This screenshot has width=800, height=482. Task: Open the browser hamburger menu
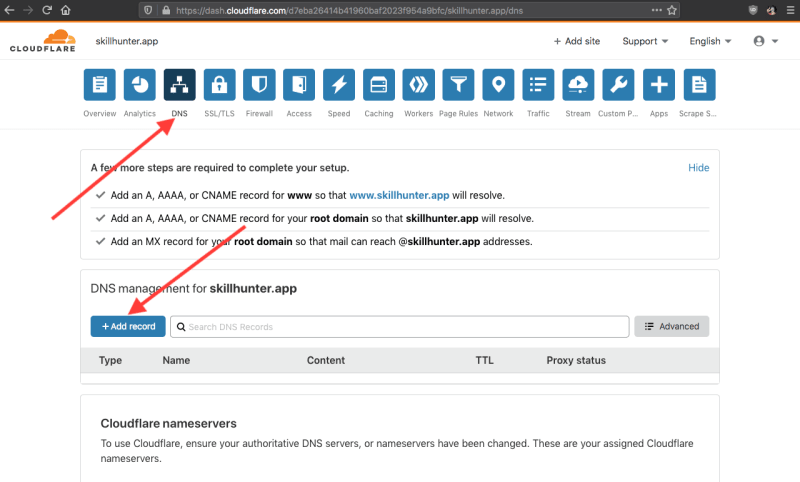pos(790,10)
